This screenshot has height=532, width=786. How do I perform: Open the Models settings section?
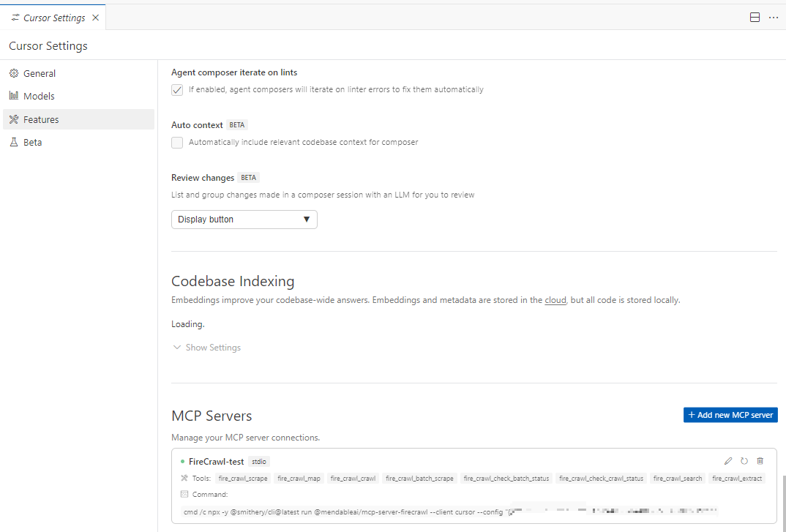coord(79,96)
